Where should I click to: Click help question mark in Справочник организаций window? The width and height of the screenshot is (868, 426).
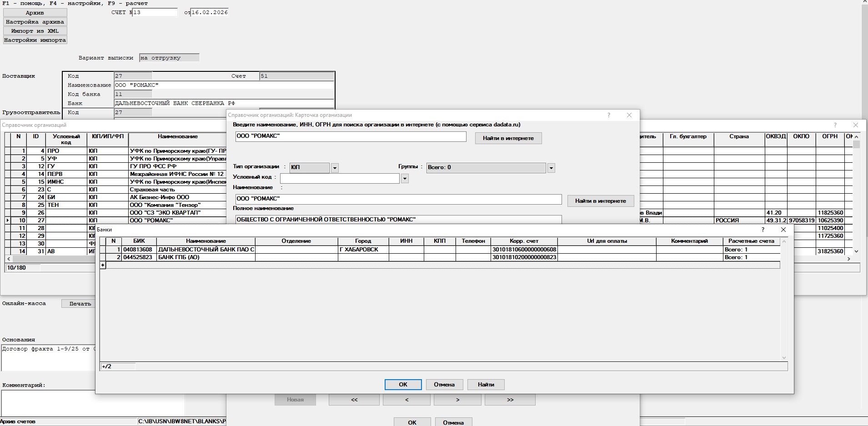[834, 125]
